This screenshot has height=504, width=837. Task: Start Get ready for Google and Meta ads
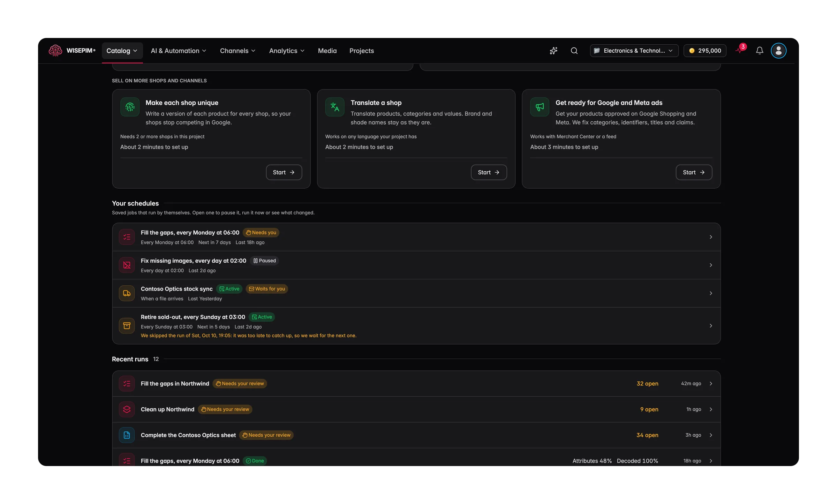point(694,172)
